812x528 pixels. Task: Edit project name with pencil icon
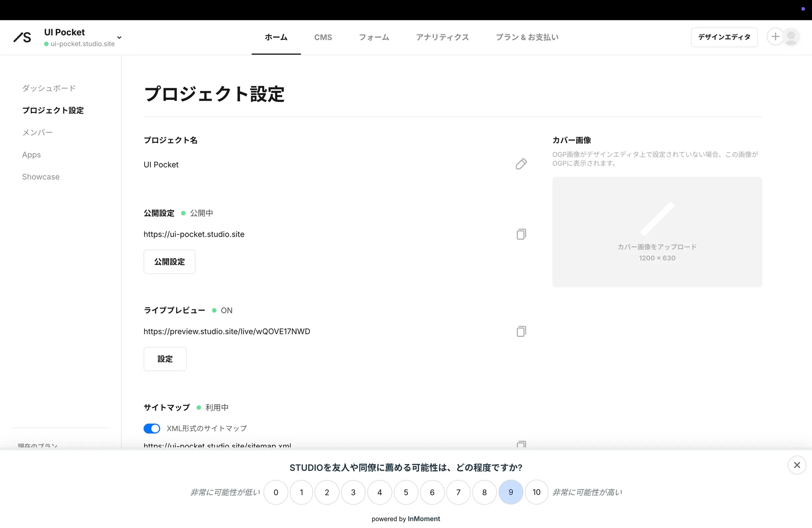pos(521,164)
